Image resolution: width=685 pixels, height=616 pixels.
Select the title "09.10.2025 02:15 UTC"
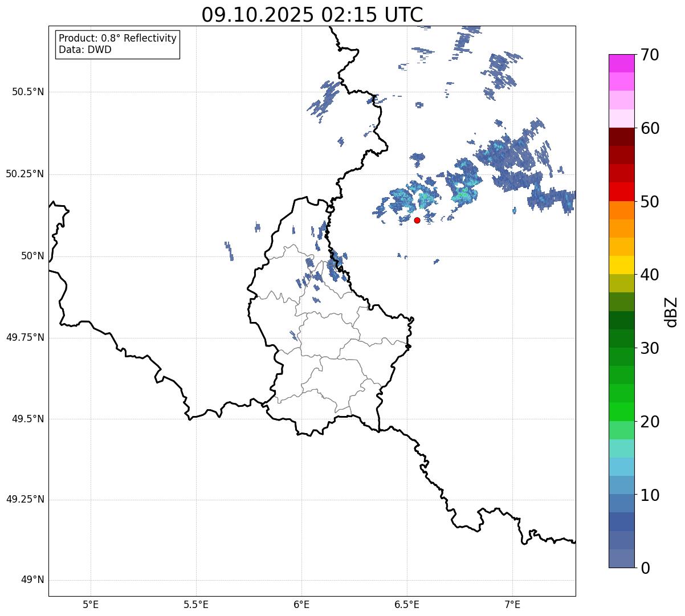click(x=312, y=15)
